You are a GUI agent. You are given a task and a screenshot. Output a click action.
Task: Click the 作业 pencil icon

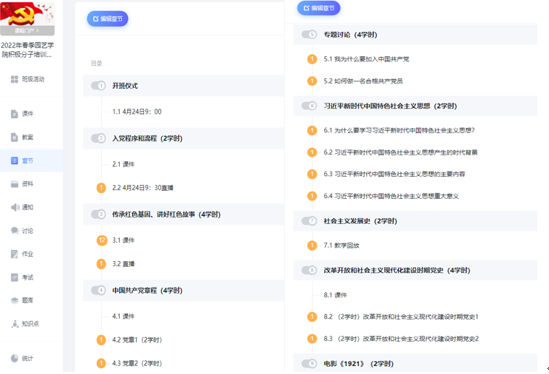tap(14, 254)
